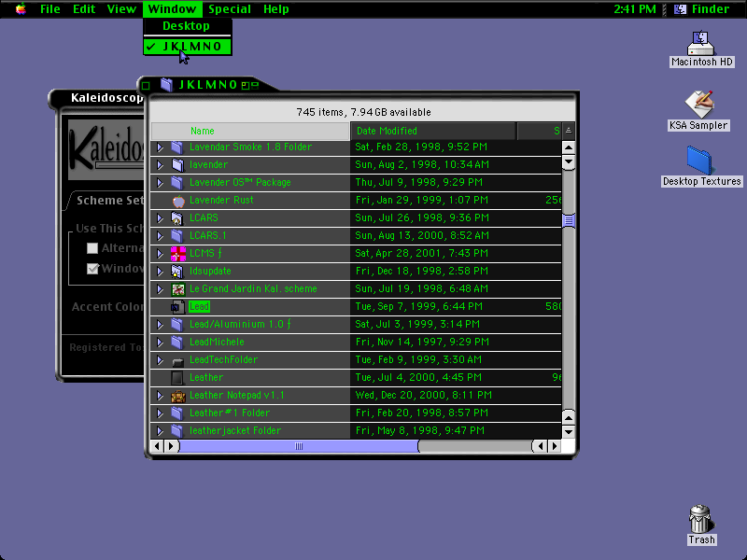Click the Finder application menu icon
This screenshot has height=560, width=747.
click(x=681, y=9)
